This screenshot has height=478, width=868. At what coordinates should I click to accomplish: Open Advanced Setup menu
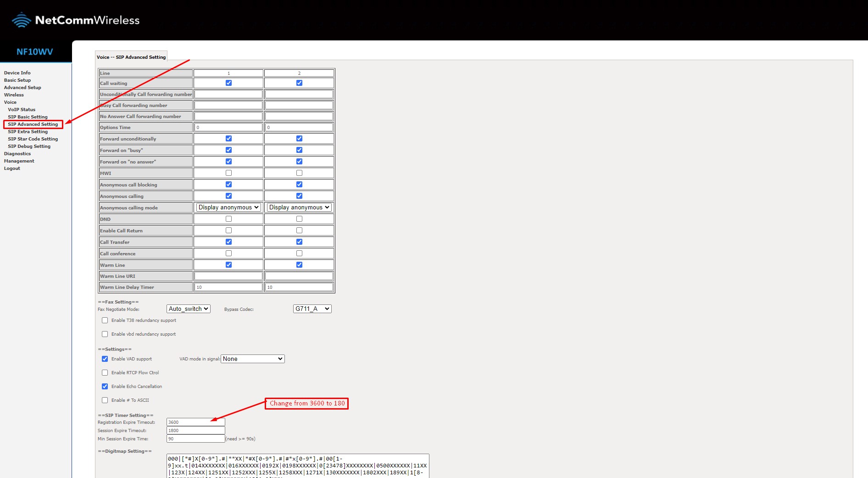22,87
